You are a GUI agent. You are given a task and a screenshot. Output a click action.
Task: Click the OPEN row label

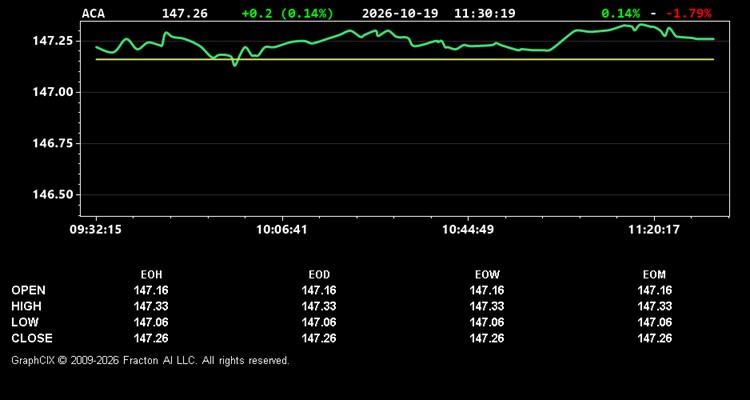29,290
